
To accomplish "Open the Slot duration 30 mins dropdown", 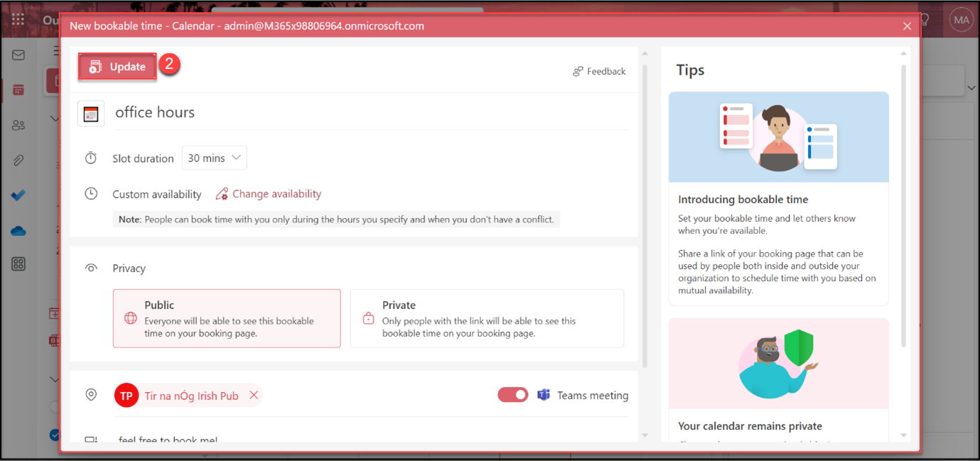I will tap(215, 158).
